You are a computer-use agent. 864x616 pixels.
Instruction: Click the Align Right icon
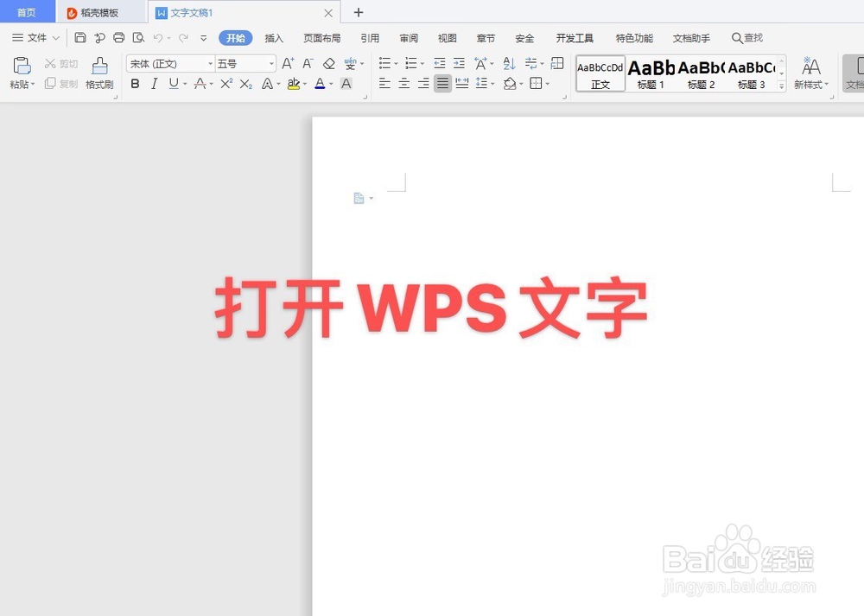click(x=423, y=84)
